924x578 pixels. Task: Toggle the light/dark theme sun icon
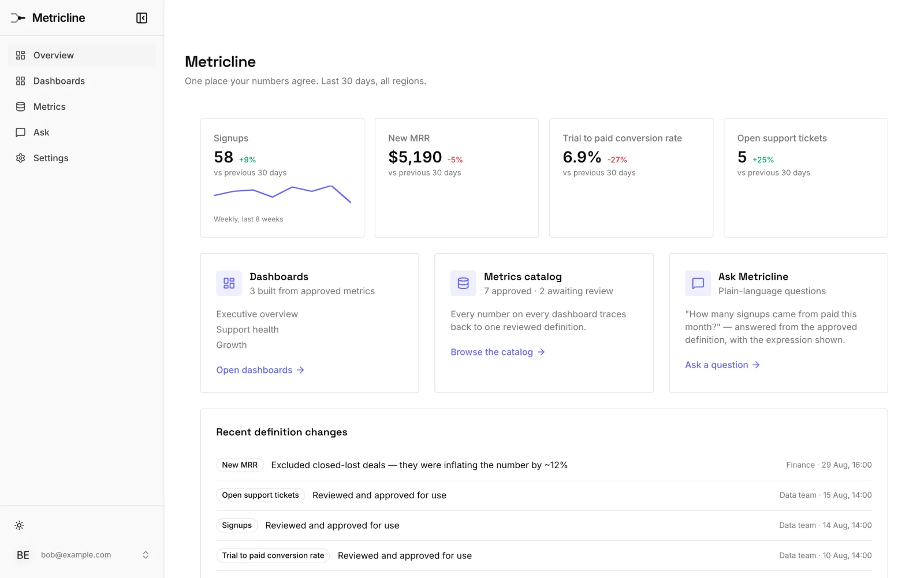point(19,525)
